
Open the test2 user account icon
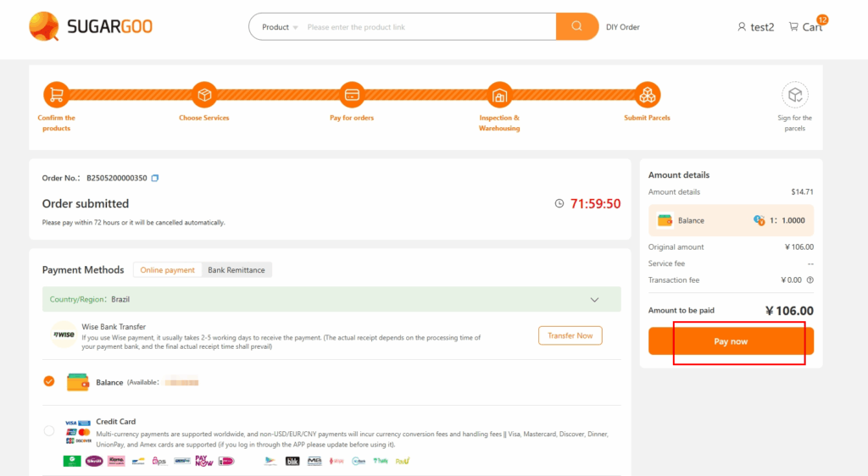tap(742, 26)
